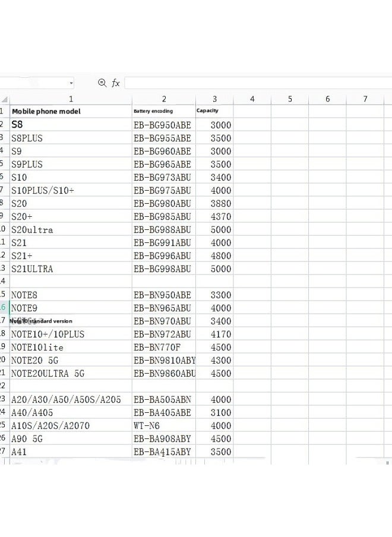392x537 pixels.
Task: Select the NOTE20ULTRA 5G cell
Action: (x=71, y=373)
